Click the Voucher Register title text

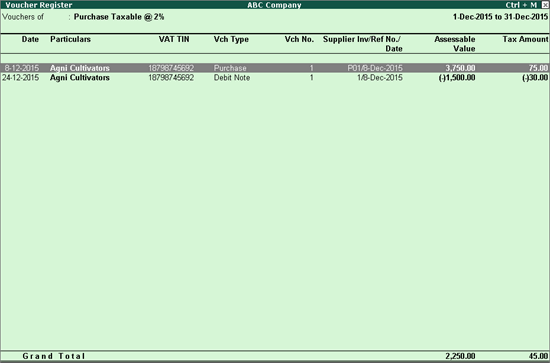(39, 5)
